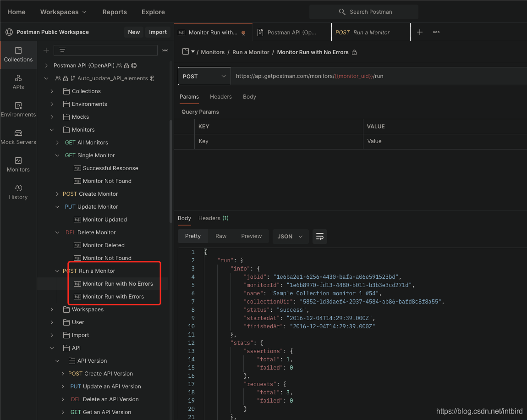Expand the Environments folder
527x420 pixels.
(52, 104)
